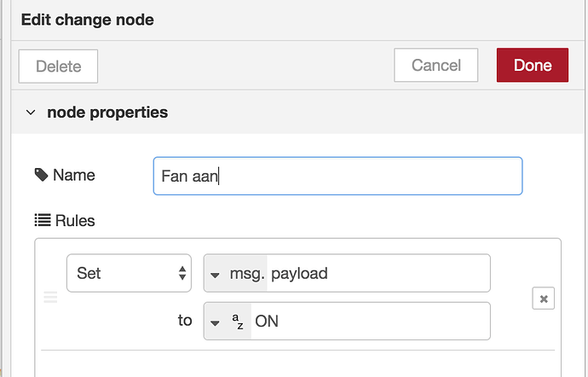Click the ON value text field
The width and height of the screenshot is (588, 377).
coord(370,322)
